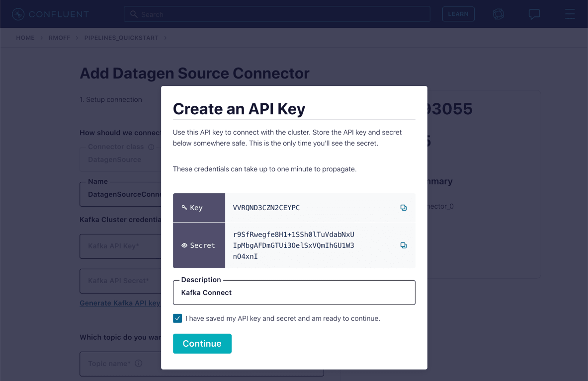The width and height of the screenshot is (588, 381).
Task: Open the hamburger menu
Action: point(570,14)
